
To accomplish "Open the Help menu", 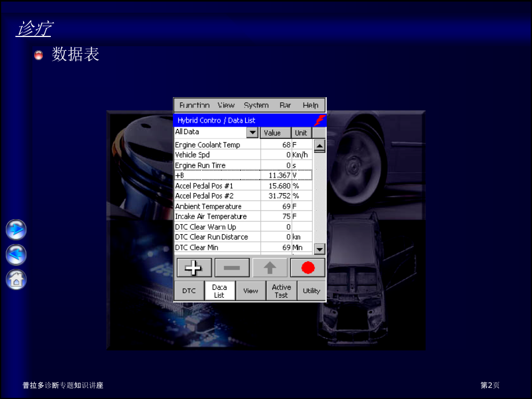I will [x=311, y=105].
